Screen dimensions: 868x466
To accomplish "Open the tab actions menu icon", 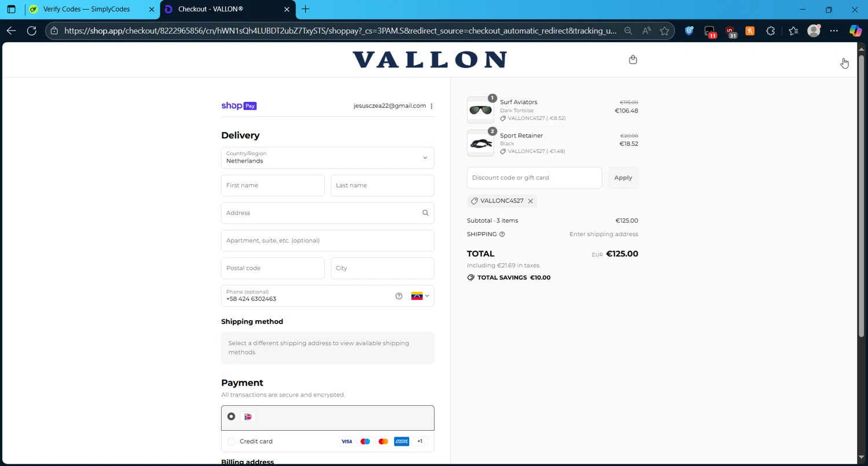I will tap(11, 9).
